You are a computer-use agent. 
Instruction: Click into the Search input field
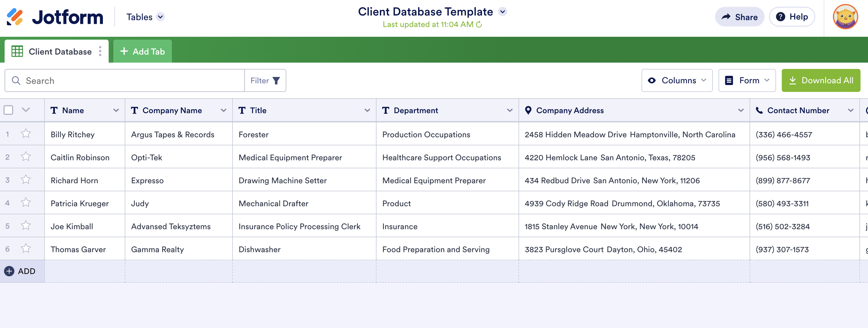click(131, 81)
